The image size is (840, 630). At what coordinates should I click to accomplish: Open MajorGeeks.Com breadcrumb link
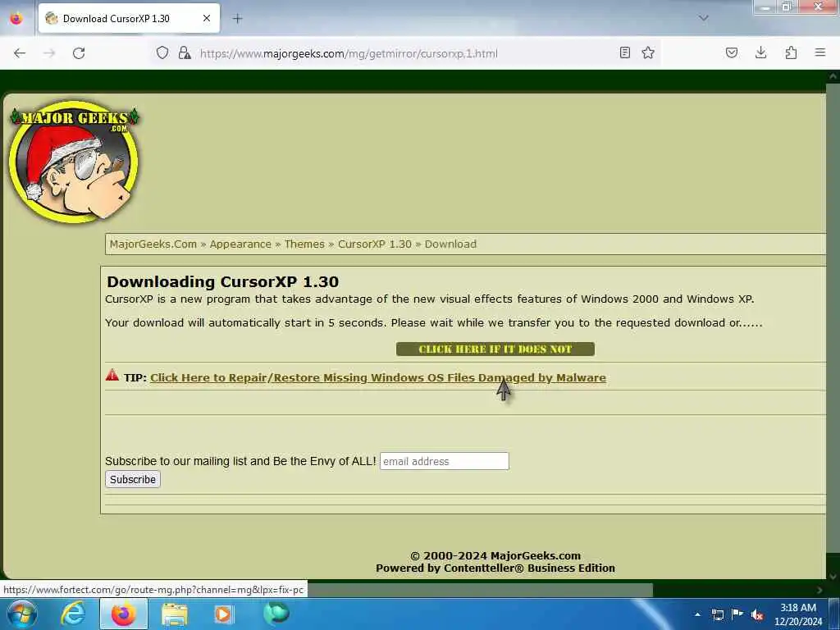(153, 244)
